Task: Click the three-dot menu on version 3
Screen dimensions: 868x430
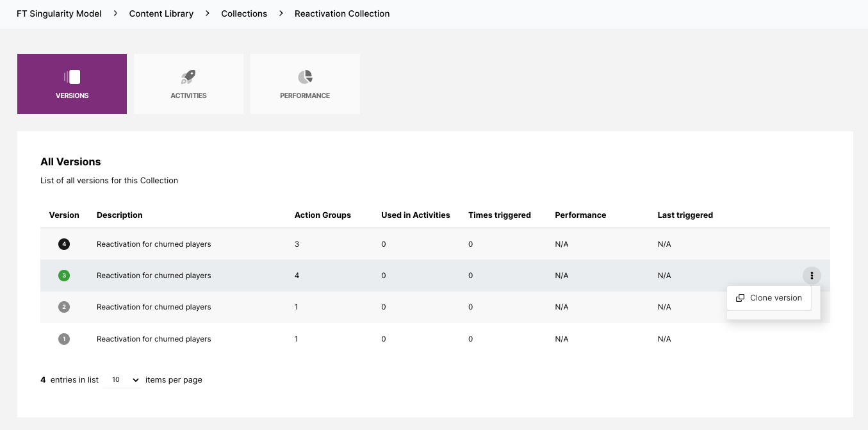Action: [x=812, y=276]
